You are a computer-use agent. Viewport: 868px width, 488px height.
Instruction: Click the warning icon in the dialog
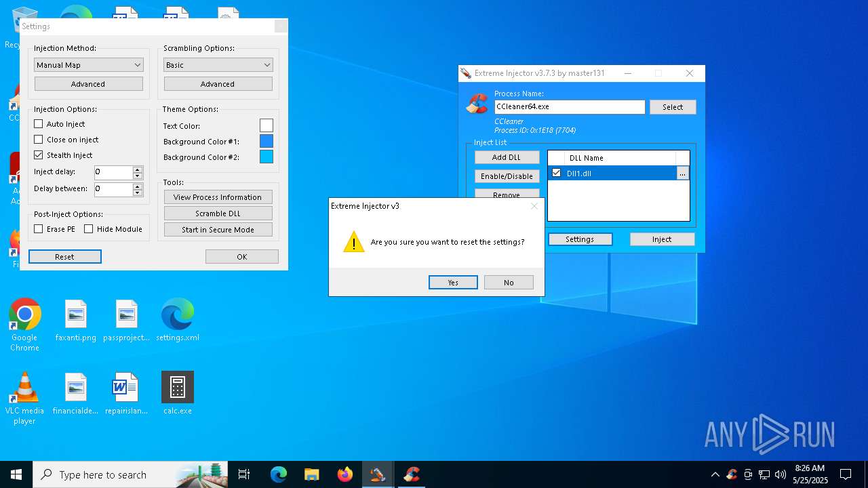[x=353, y=242]
